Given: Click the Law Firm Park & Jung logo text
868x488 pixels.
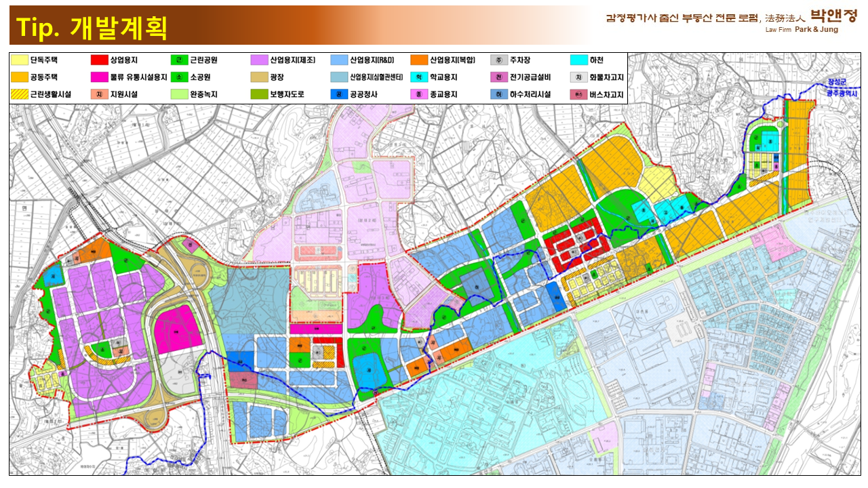Looking at the screenshot, I should point(801,30).
